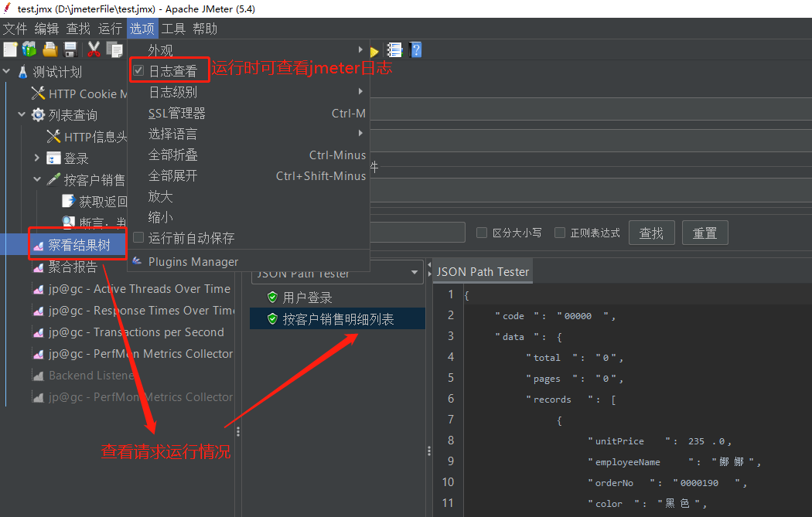The image size is (812, 517).
Task: Save the test plan with the floppy icon
Action: 70,49
